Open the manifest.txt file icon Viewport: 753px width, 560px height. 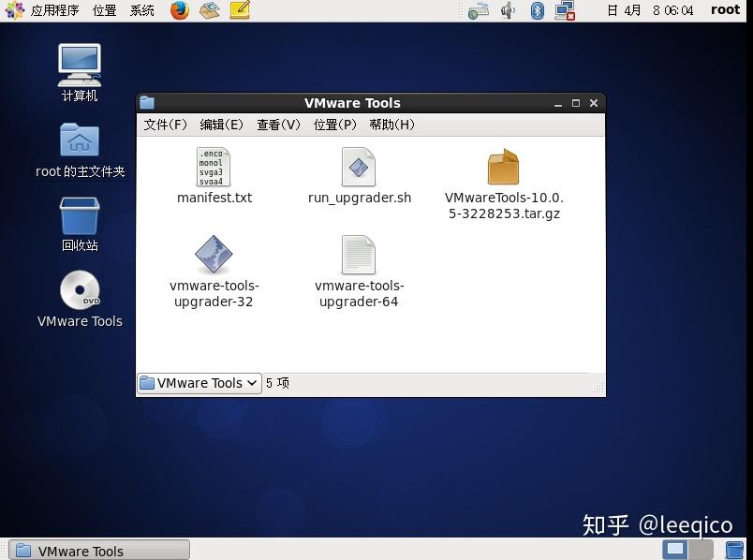coord(214,169)
